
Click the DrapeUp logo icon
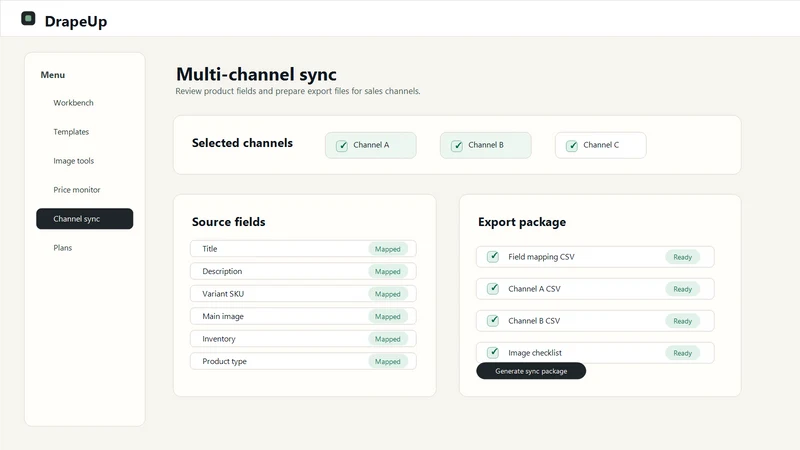pos(28,19)
